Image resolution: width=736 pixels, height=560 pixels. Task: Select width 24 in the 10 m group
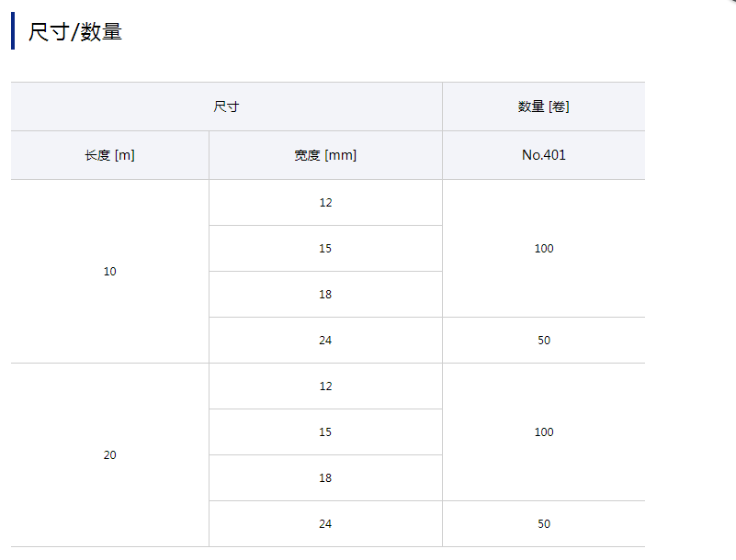325,341
